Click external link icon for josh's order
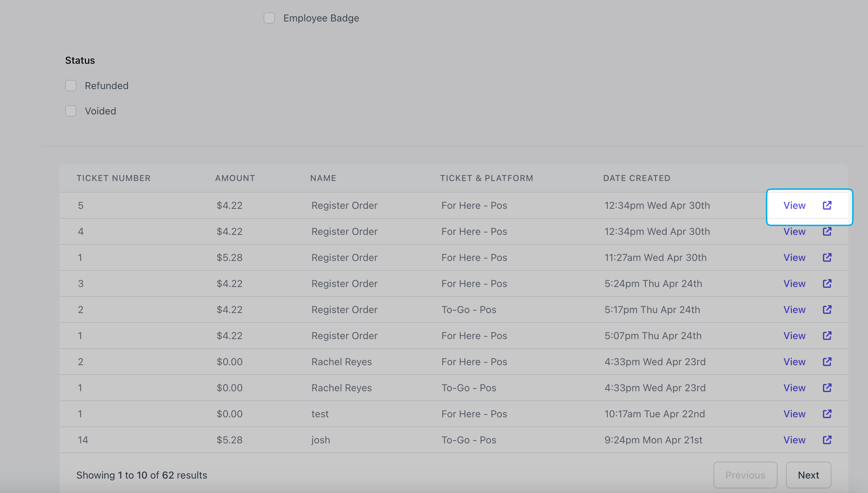Image resolution: width=868 pixels, height=493 pixels. (x=827, y=440)
